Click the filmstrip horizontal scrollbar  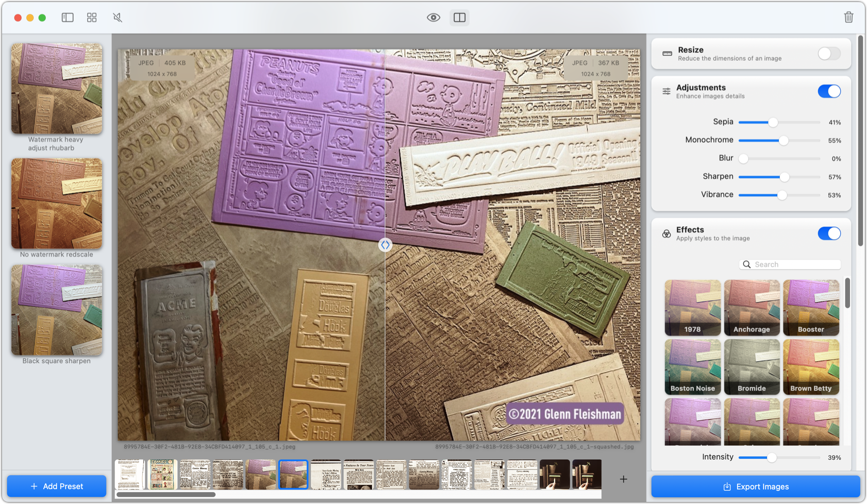click(x=165, y=495)
